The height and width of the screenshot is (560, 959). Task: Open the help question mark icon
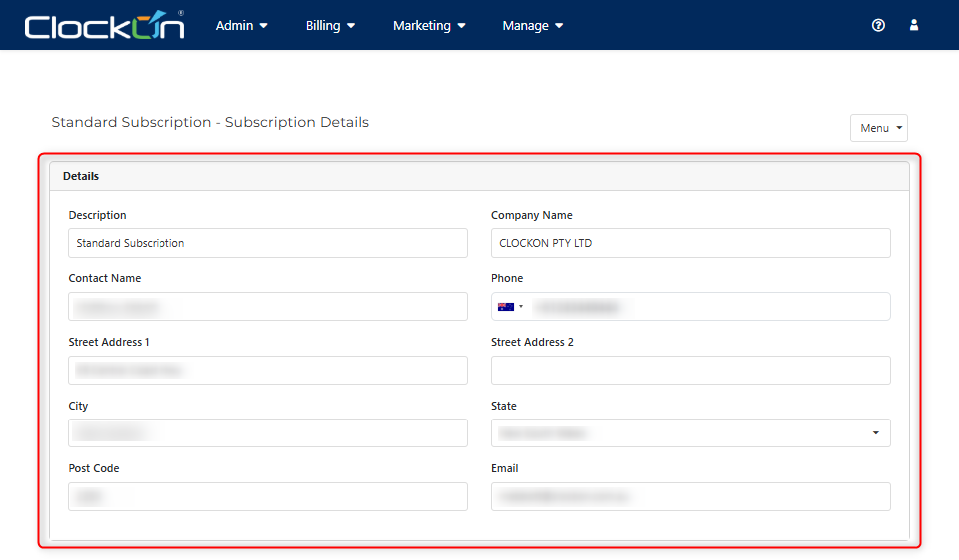point(878,25)
